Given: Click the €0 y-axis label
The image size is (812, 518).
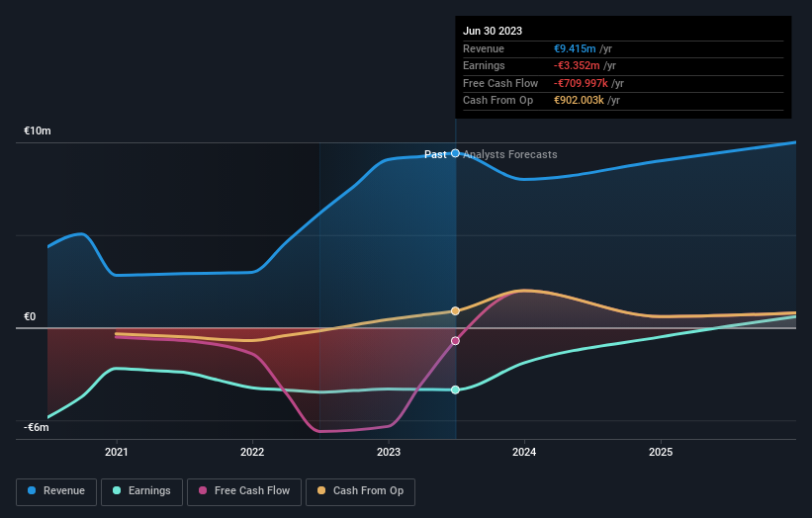Looking at the screenshot, I should (x=30, y=316).
